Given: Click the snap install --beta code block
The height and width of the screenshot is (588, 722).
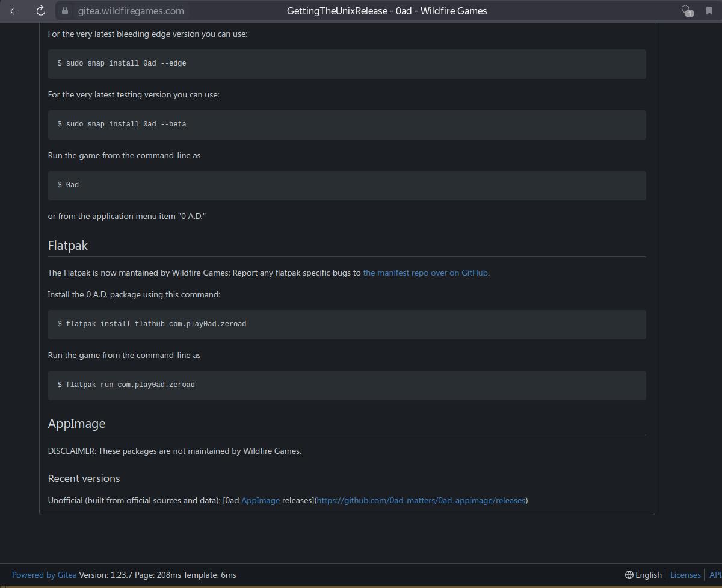Looking at the screenshot, I should pyautogui.click(x=347, y=125).
